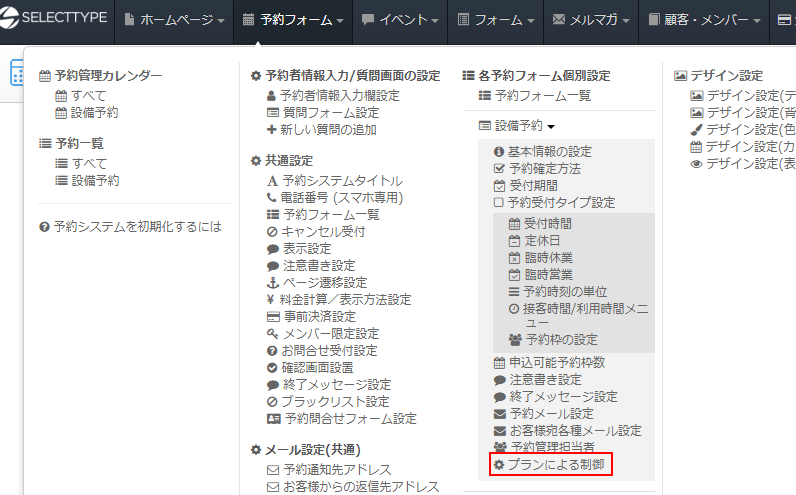Image resolution: width=796 pixels, height=495 pixels.
Task: Click the key icon for メンバー限定設定
Action: pos(272,333)
